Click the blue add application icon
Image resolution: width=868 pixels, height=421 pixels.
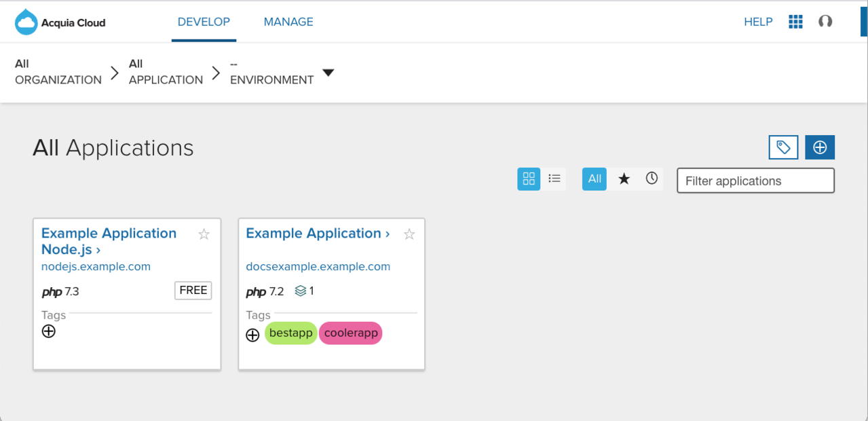click(820, 147)
